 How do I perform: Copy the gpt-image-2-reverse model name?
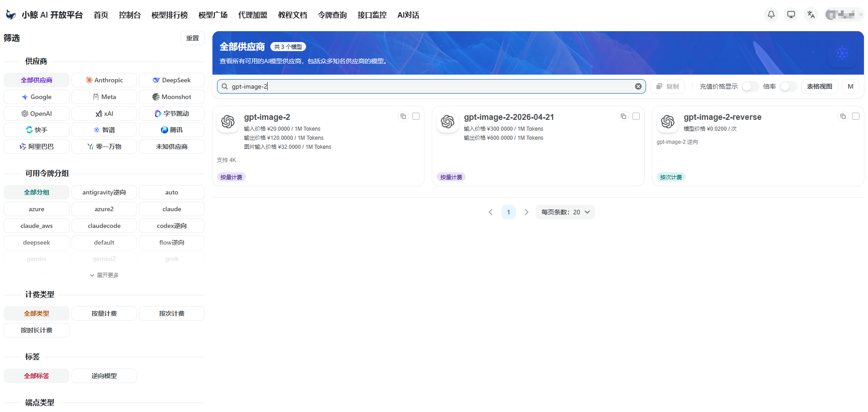[843, 116]
